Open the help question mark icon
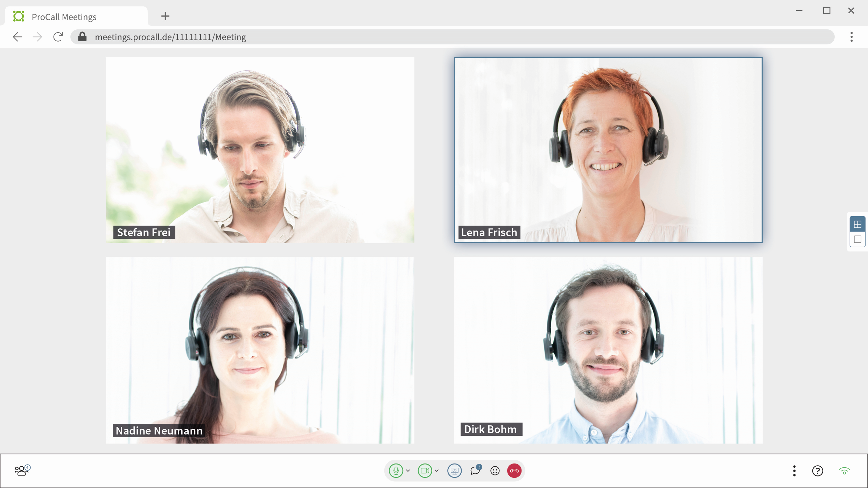The image size is (868, 488). tap(818, 471)
